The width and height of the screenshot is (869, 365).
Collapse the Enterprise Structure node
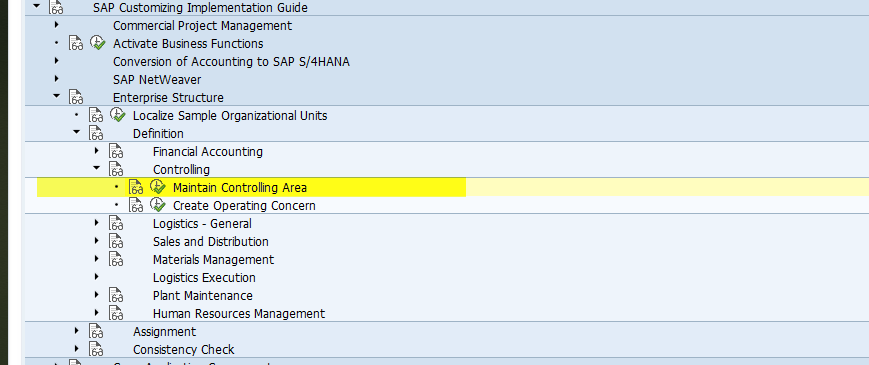pos(57,96)
